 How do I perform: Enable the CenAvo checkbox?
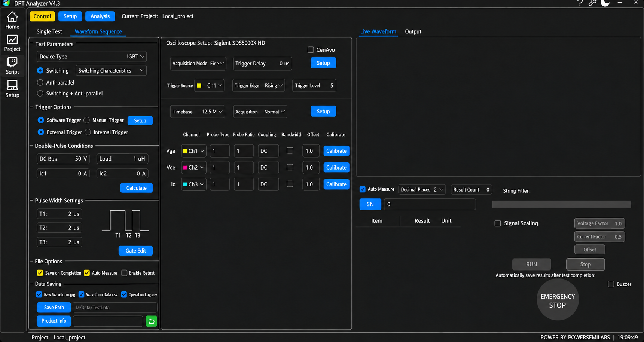pyautogui.click(x=311, y=50)
